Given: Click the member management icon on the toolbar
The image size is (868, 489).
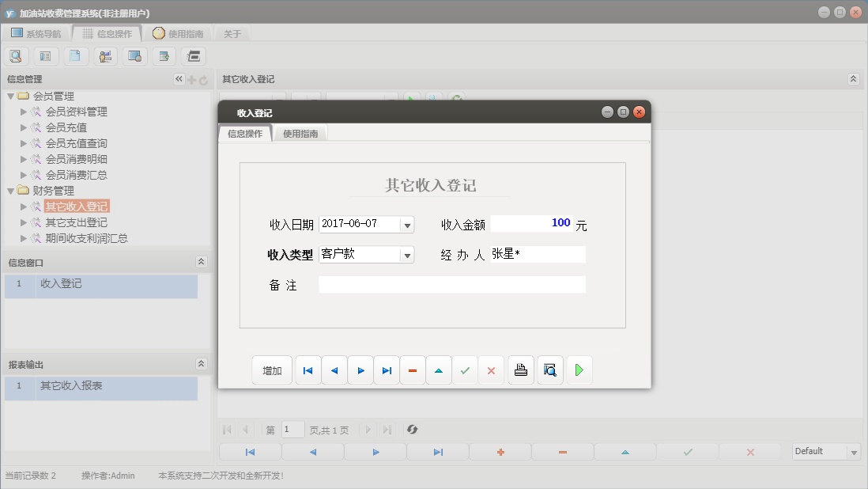Looking at the screenshot, I should click(105, 55).
